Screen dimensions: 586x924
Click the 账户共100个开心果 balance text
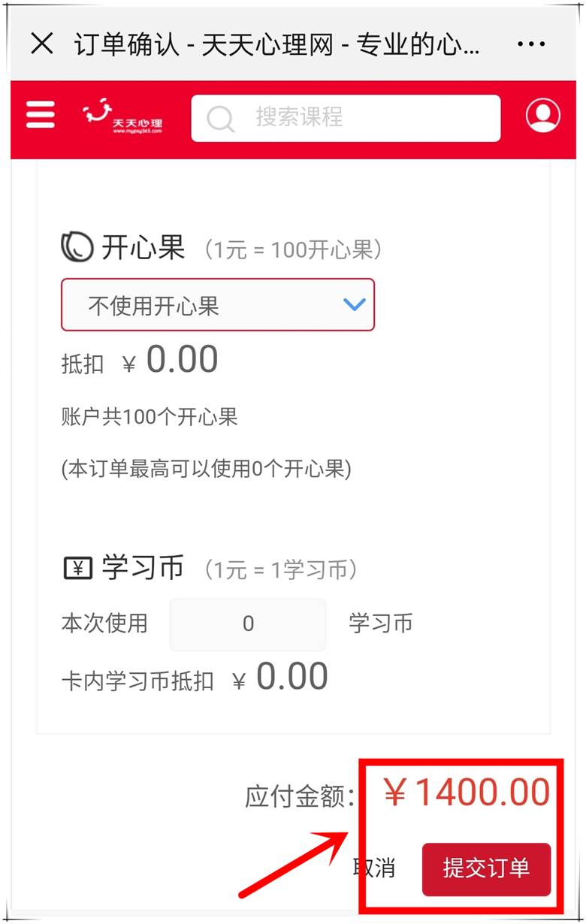pyautogui.click(x=150, y=417)
